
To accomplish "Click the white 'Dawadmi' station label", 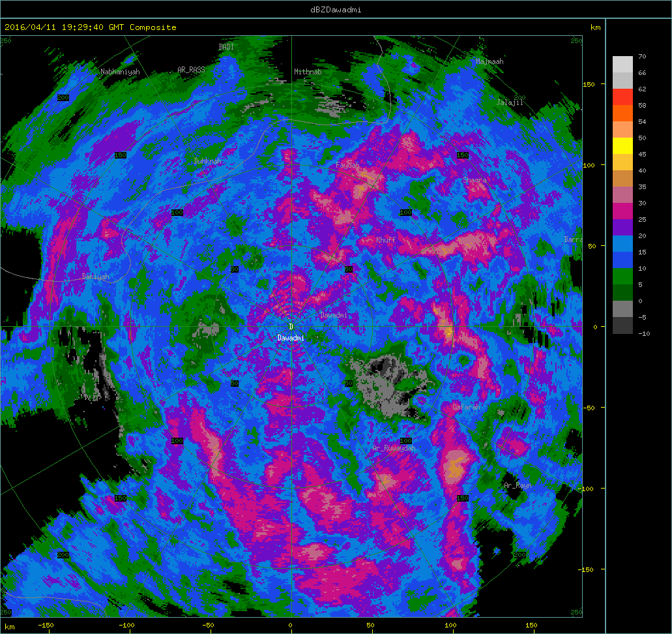I will click(291, 338).
